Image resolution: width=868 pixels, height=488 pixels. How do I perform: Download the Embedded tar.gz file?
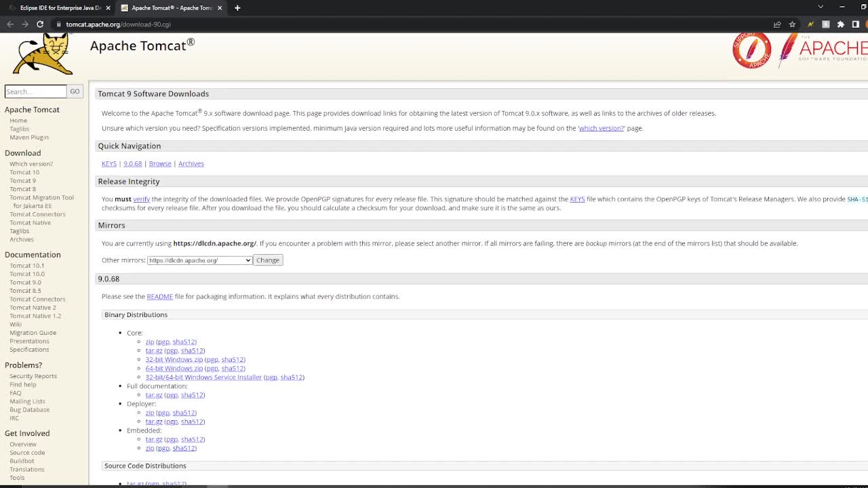tap(154, 439)
